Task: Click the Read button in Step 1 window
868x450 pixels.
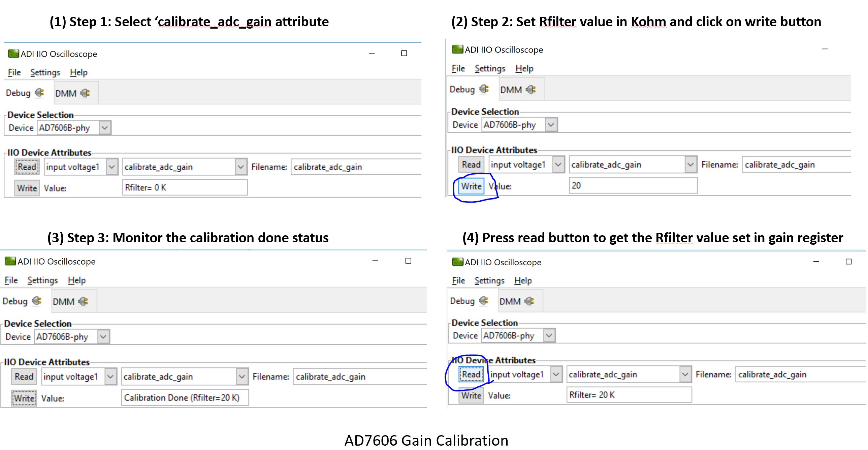Action: click(x=27, y=167)
